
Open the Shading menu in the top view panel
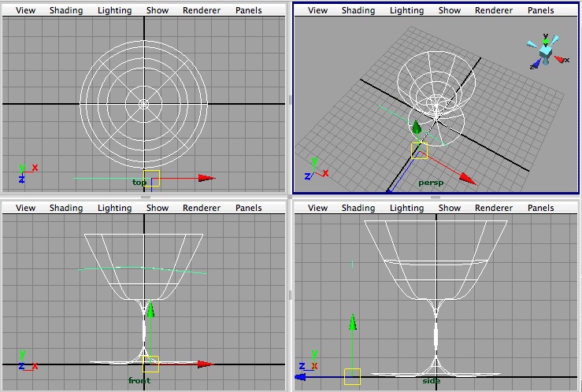click(x=66, y=10)
